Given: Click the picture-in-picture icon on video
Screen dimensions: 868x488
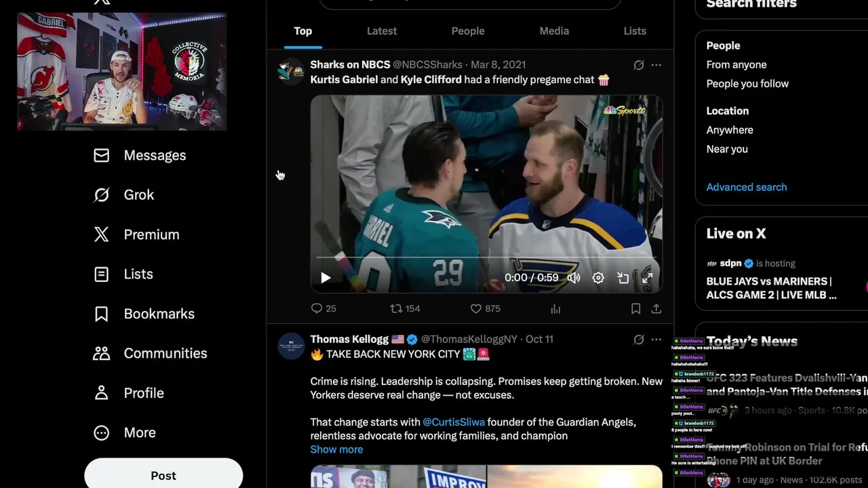Looking at the screenshot, I should [623, 278].
